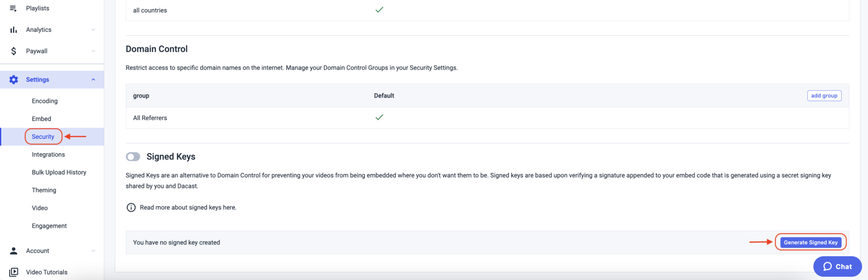The image size is (868, 280).
Task: Click the Signed Keys heading
Action: pyautogui.click(x=171, y=157)
